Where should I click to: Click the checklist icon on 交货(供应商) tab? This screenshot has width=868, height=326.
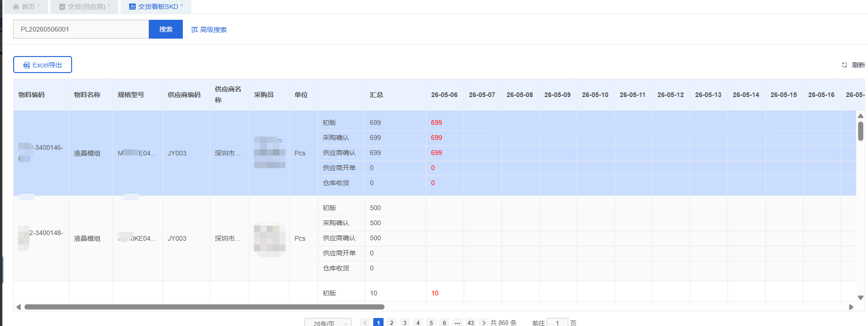[x=62, y=7]
